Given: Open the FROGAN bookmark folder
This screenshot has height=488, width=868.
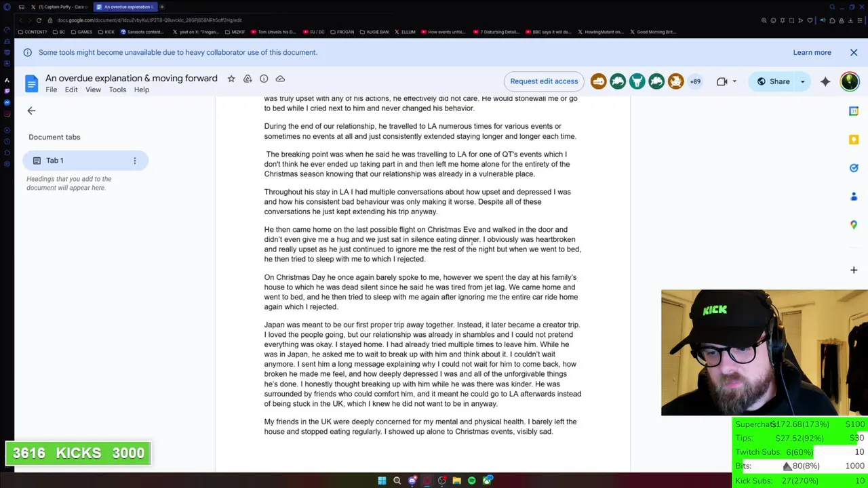Looking at the screenshot, I should click(341, 32).
